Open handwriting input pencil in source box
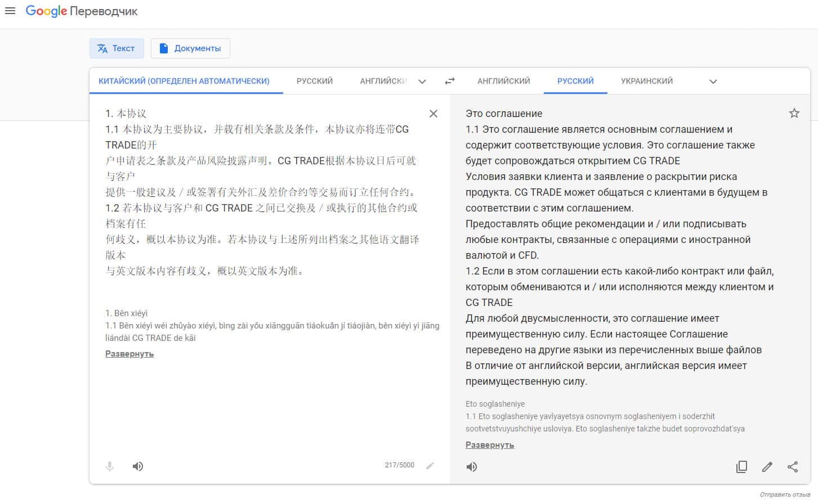This screenshot has height=504, width=818. 430,466
